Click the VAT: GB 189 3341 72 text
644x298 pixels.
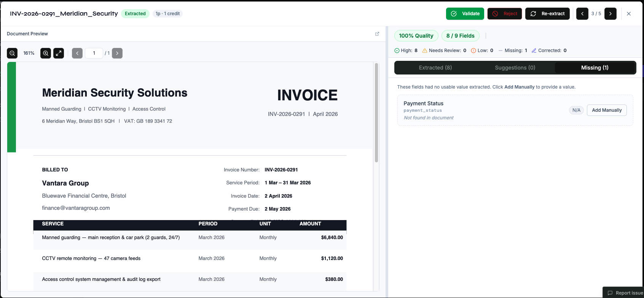tap(148, 121)
